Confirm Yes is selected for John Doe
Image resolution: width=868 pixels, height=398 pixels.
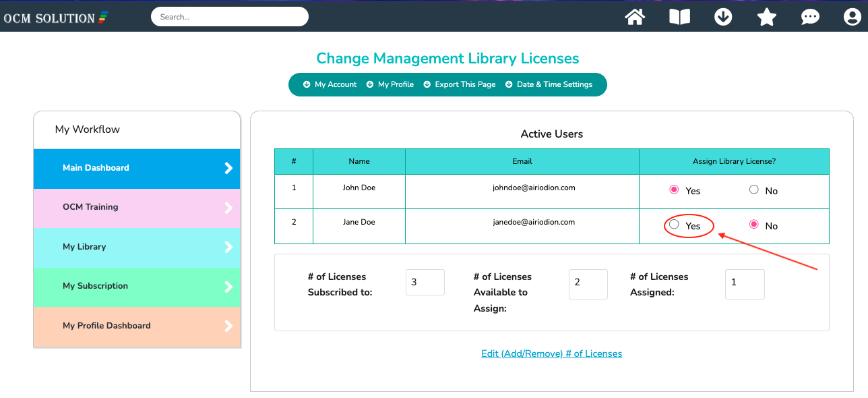tap(673, 190)
